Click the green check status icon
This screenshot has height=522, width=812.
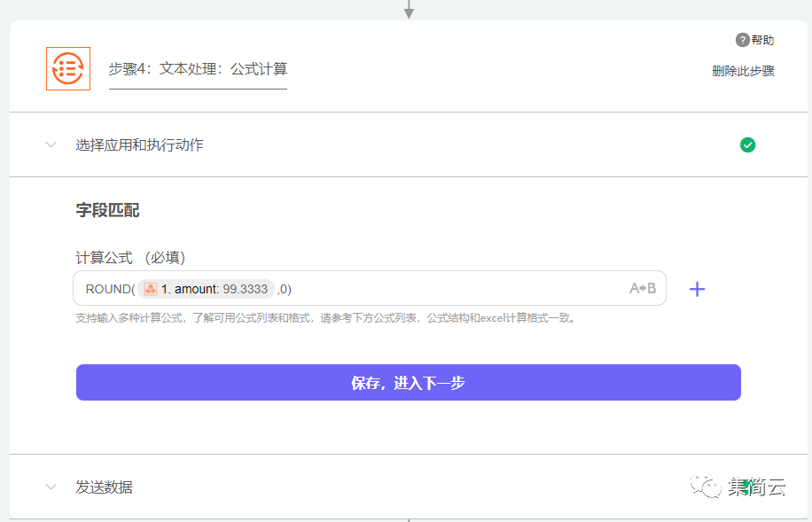coord(747,145)
